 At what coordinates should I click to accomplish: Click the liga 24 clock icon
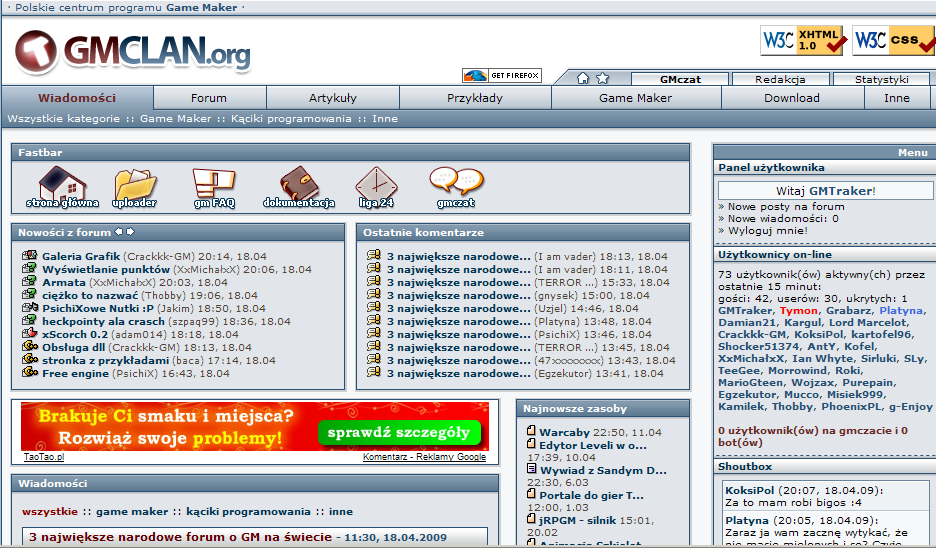tap(376, 184)
